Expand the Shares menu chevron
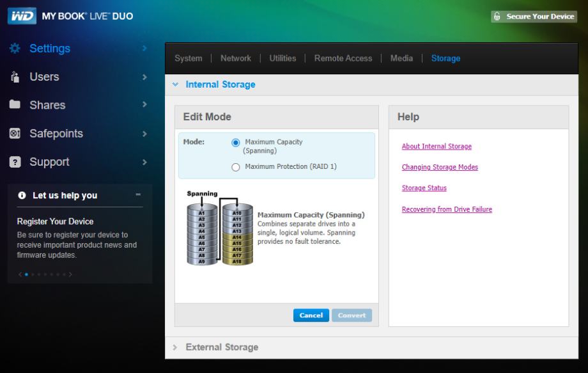This screenshot has width=588, height=373. [144, 104]
